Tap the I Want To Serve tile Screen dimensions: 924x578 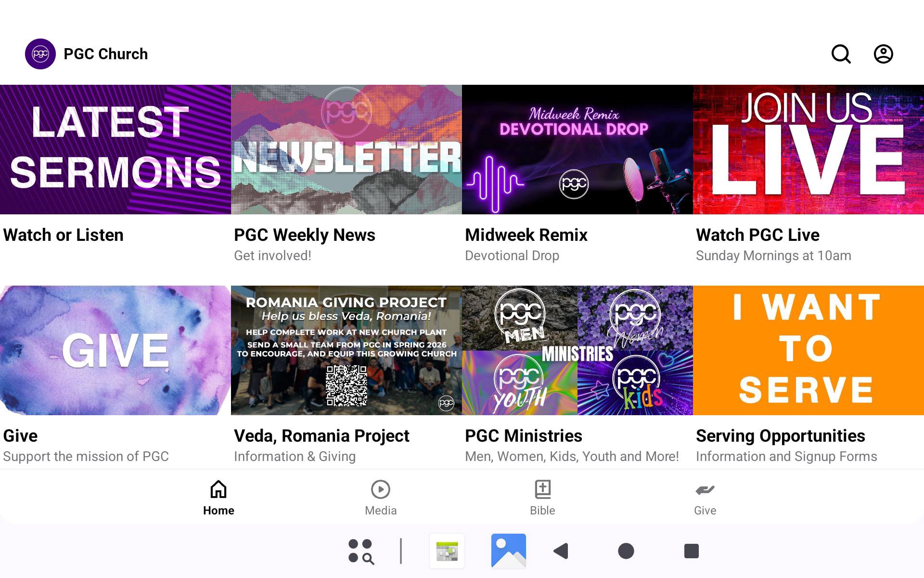pos(808,350)
